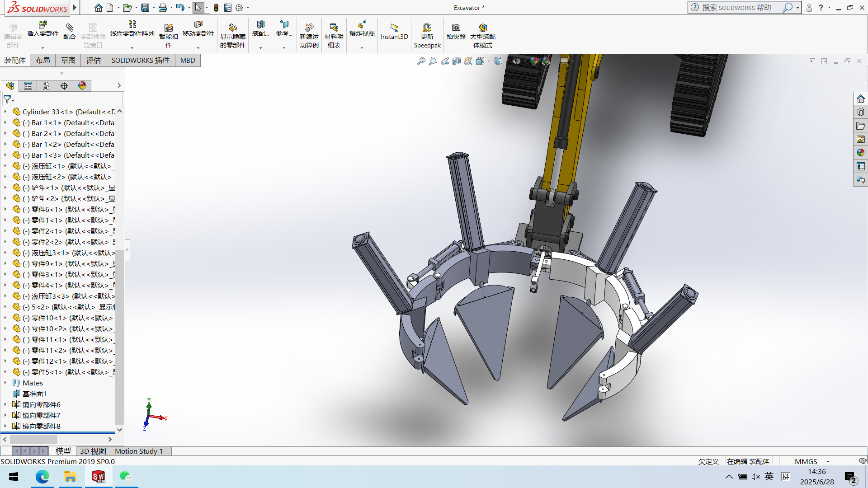Viewport: 868px width, 488px height.
Task: Open the ConfigurationManager tab icon
Action: (x=46, y=86)
